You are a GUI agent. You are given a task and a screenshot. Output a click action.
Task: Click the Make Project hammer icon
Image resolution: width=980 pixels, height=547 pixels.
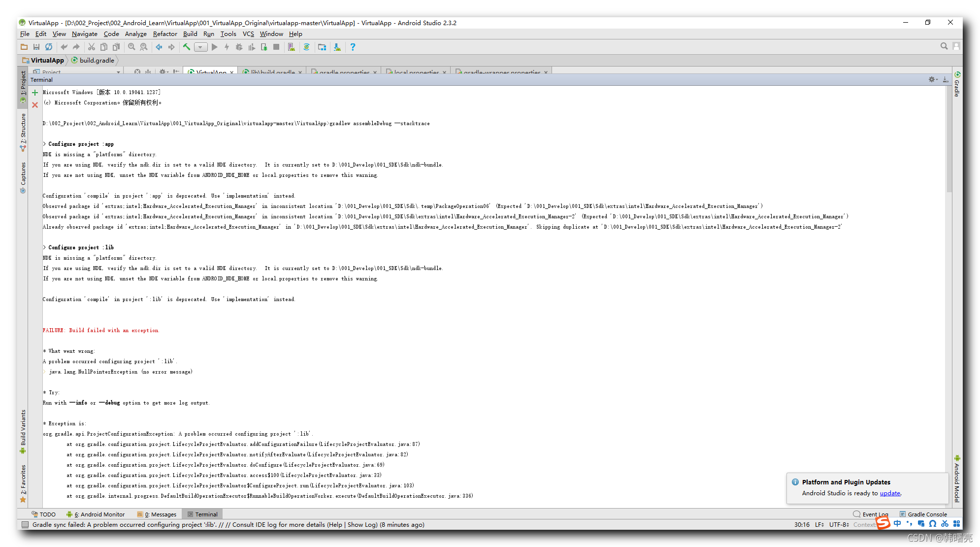click(x=187, y=47)
